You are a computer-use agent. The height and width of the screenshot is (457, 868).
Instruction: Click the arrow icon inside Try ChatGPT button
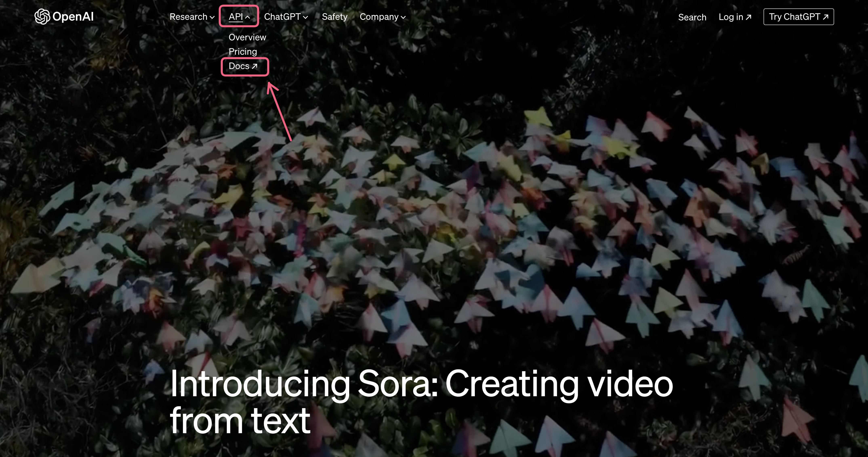(826, 17)
